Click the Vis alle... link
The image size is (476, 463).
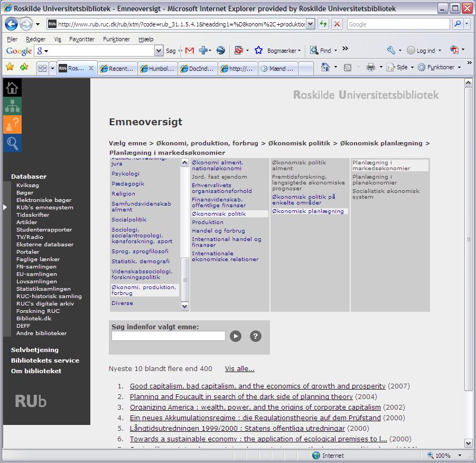(239, 369)
